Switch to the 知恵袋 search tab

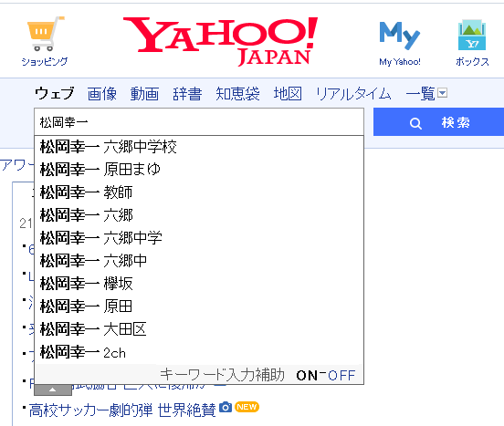[237, 94]
